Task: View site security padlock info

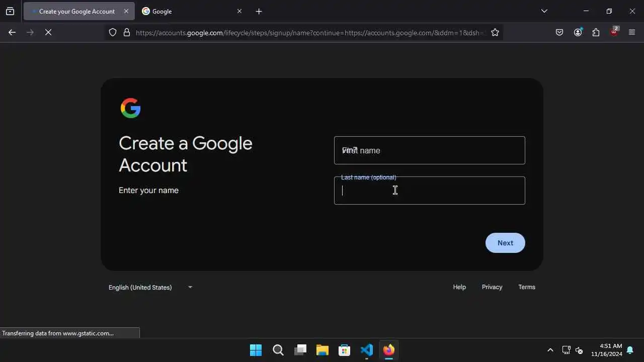Action: click(127, 32)
